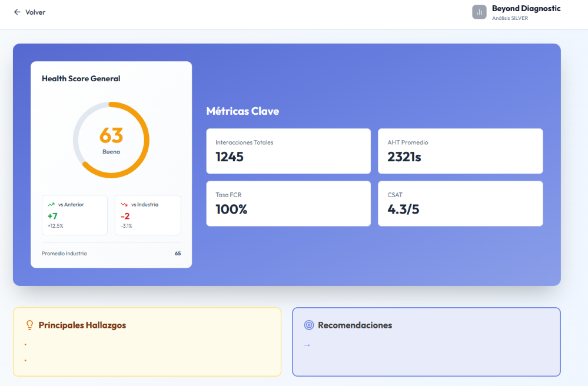Click the Principales Hallazgos heading
This screenshot has height=386, width=588.
click(82, 325)
